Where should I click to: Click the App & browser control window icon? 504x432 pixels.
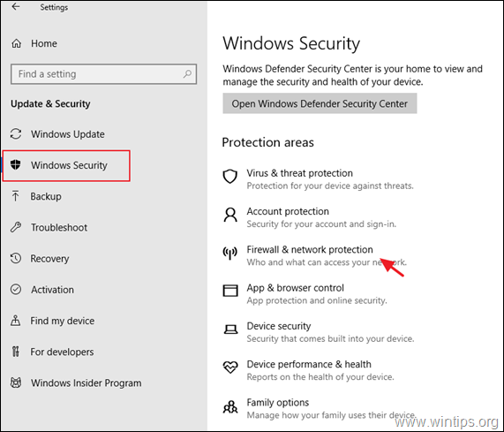(x=230, y=291)
